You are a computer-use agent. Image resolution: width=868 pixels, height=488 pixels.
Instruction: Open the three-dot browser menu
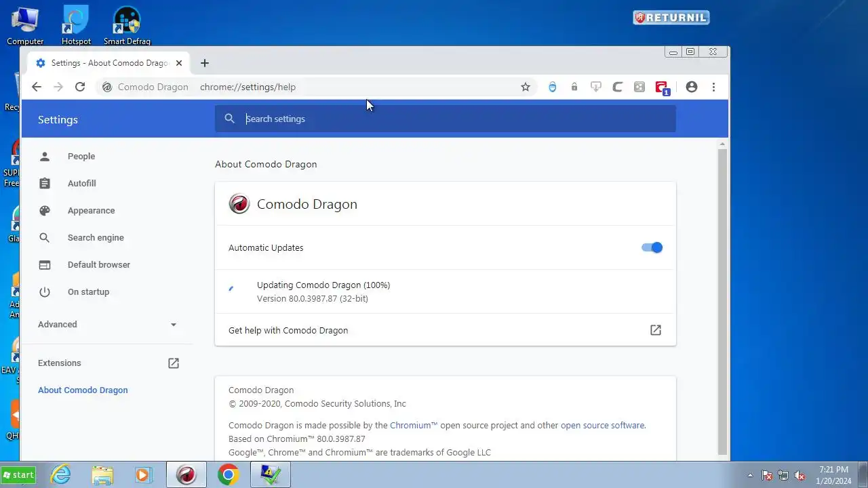[x=713, y=87]
